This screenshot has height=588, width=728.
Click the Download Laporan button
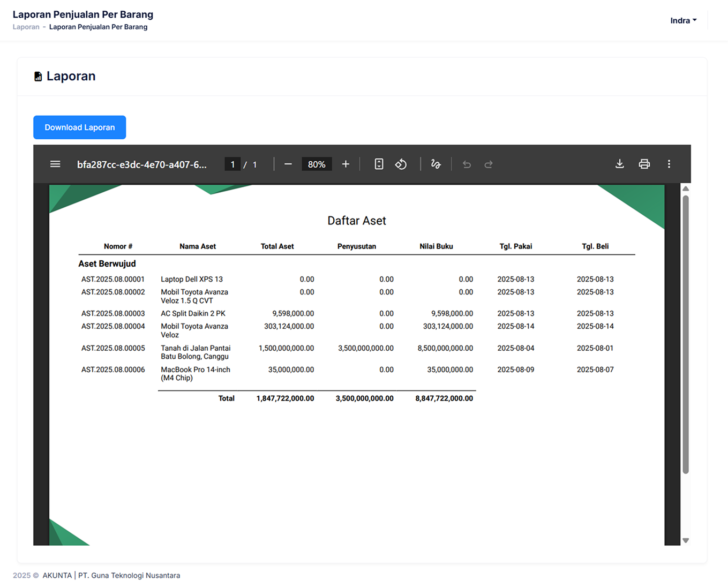(x=80, y=127)
